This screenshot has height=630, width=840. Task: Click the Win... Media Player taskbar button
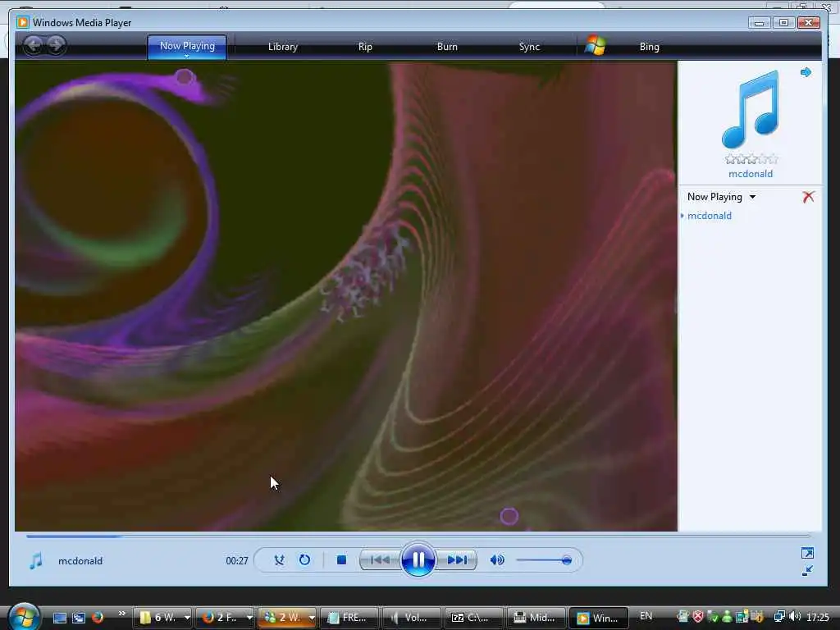598,618
